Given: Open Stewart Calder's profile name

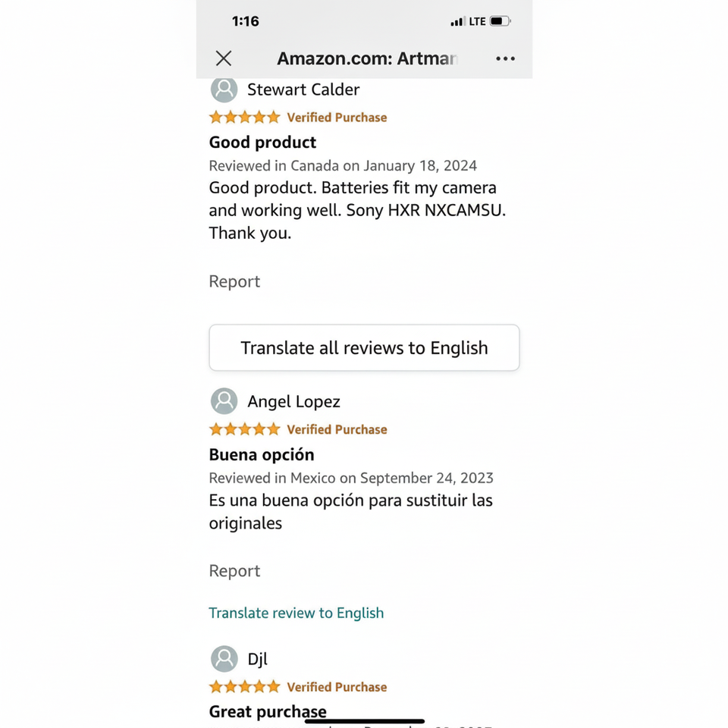Looking at the screenshot, I should coord(303,89).
